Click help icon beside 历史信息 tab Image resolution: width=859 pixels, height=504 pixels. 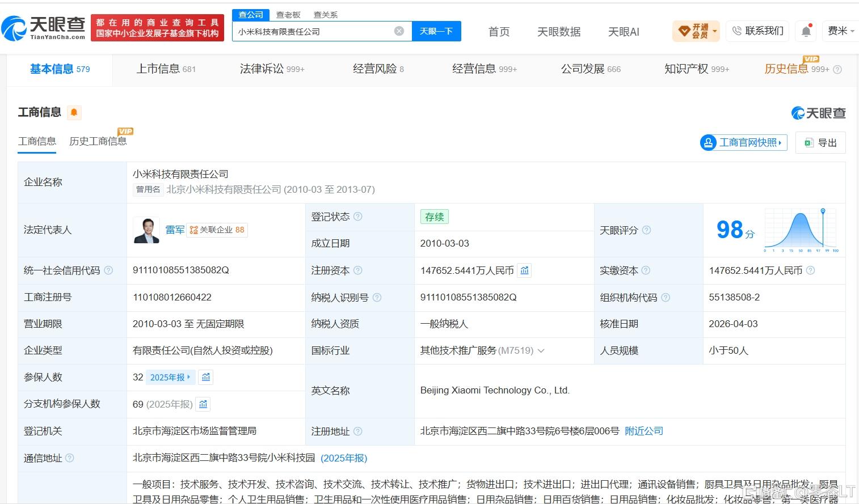click(837, 69)
